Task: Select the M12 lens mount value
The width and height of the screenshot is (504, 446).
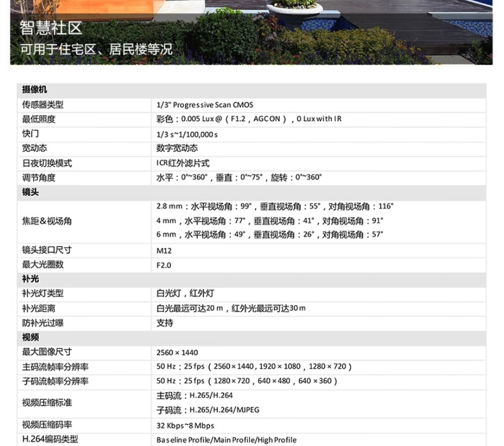Action: (164, 251)
